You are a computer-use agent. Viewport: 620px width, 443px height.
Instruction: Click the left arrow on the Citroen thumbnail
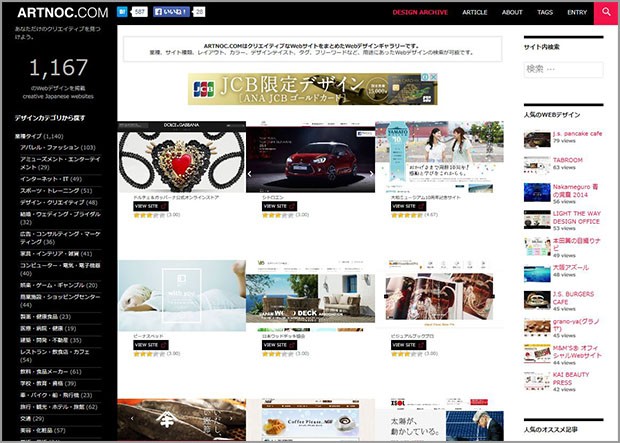point(250,173)
